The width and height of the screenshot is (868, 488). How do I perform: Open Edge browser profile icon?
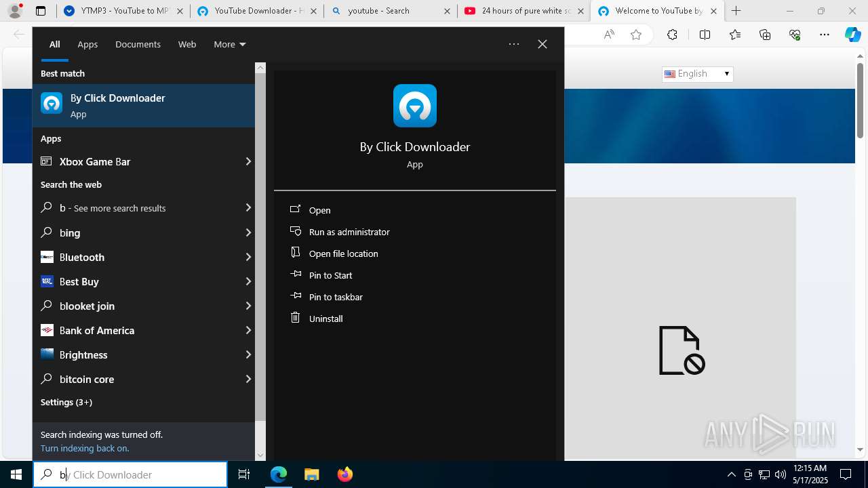(x=15, y=11)
